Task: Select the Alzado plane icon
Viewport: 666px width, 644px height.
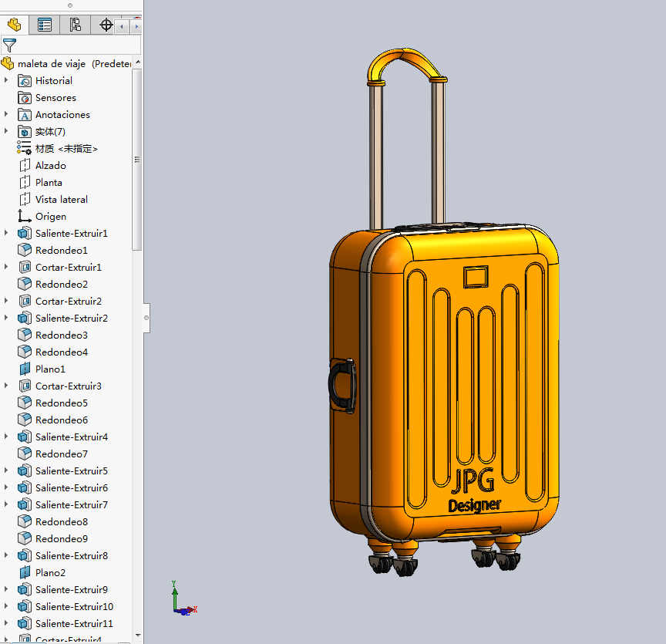Action: [25, 165]
